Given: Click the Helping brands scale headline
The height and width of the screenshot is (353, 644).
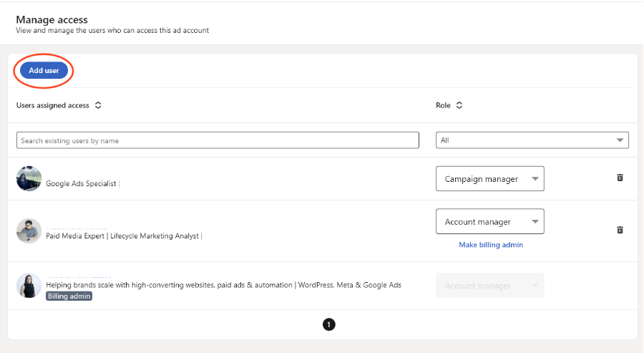Looking at the screenshot, I should click(223, 285).
